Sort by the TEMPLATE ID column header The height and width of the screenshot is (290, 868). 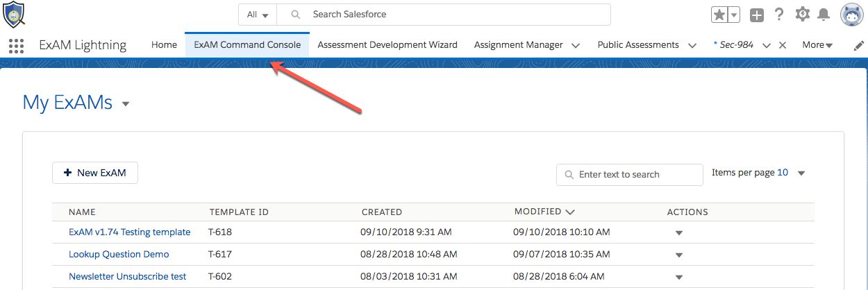(x=239, y=212)
